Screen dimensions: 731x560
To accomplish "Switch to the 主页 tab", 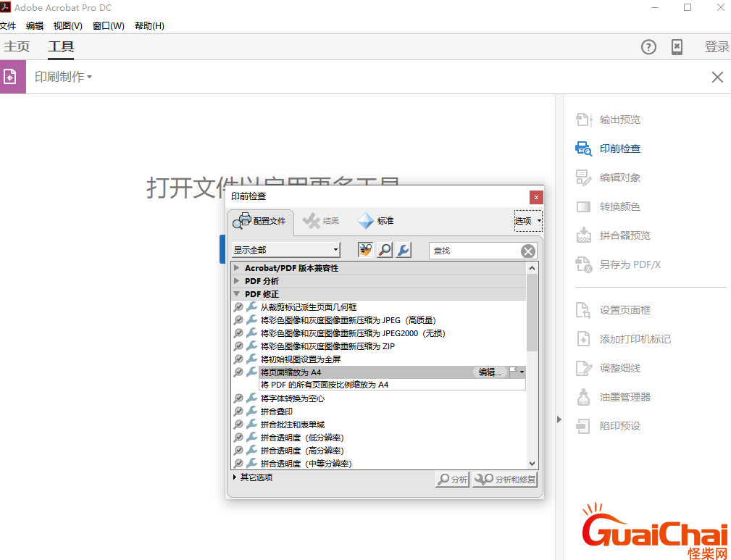I will click(x=17, y=46).
